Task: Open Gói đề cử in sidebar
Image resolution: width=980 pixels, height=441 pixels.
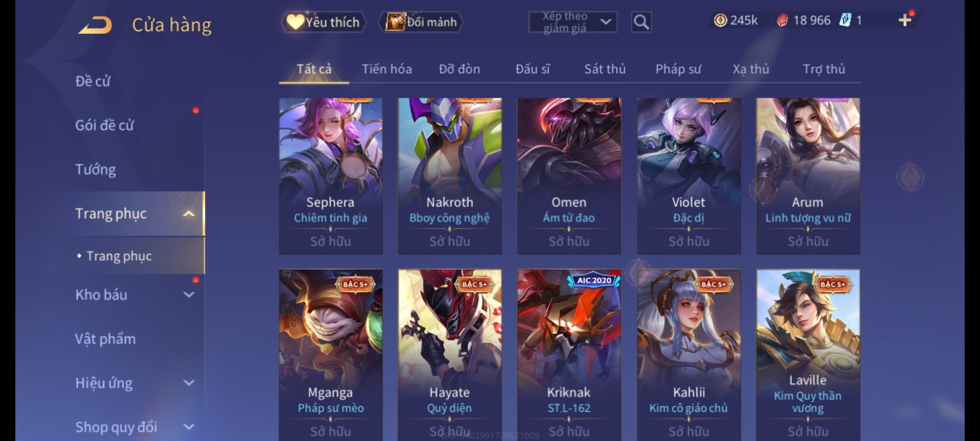Action: point(104,125)
